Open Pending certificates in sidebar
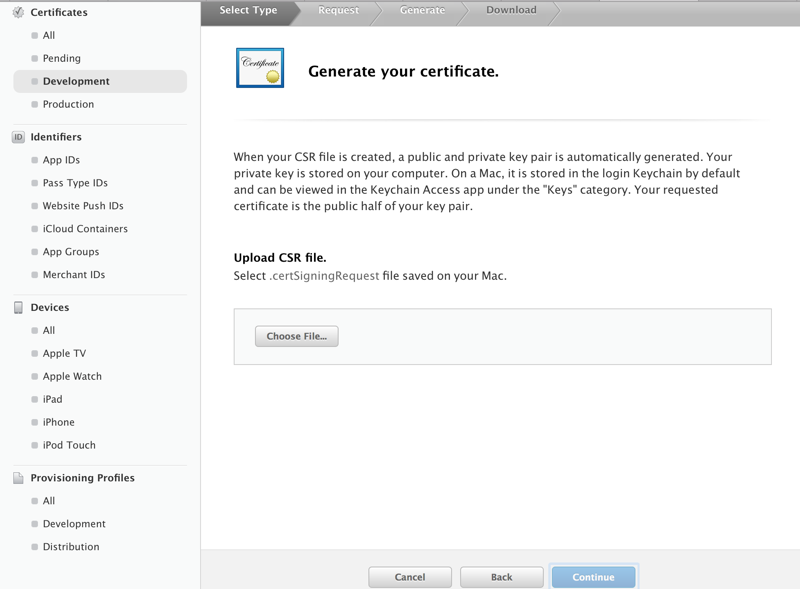Screen dimensions: 800x589 (61, 58)
